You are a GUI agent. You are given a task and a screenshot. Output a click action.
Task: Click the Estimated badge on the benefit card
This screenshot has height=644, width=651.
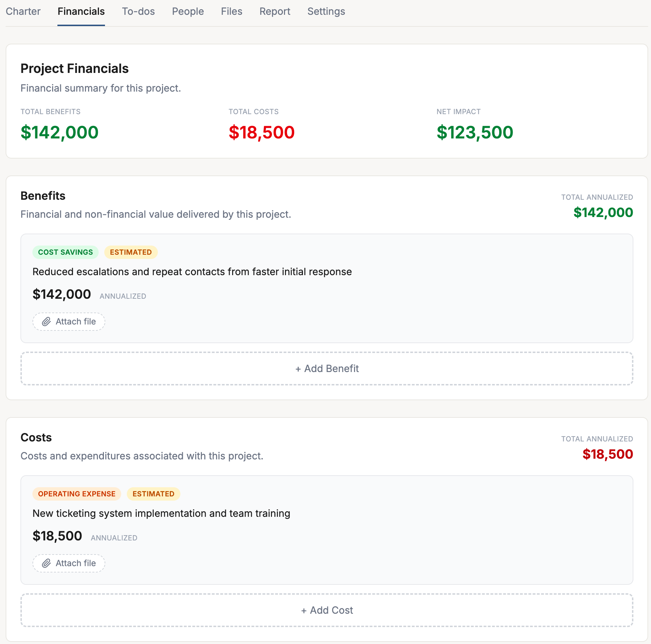pos(131,252)
